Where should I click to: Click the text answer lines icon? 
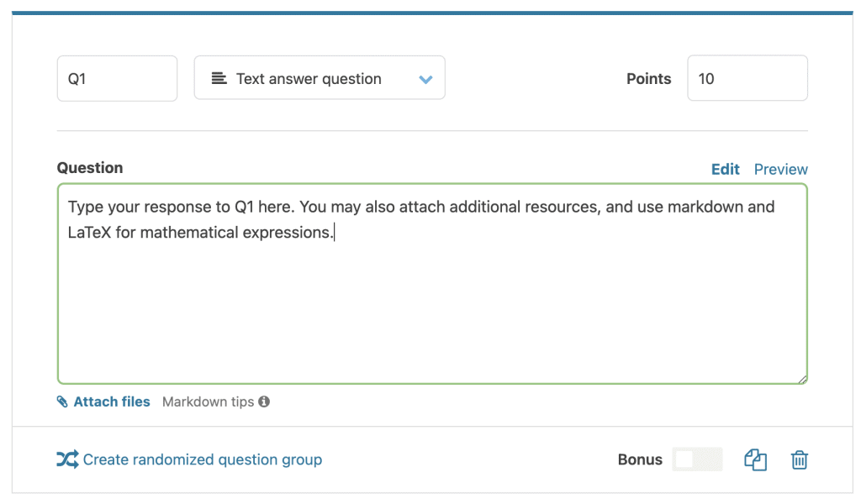coord(219,79)
